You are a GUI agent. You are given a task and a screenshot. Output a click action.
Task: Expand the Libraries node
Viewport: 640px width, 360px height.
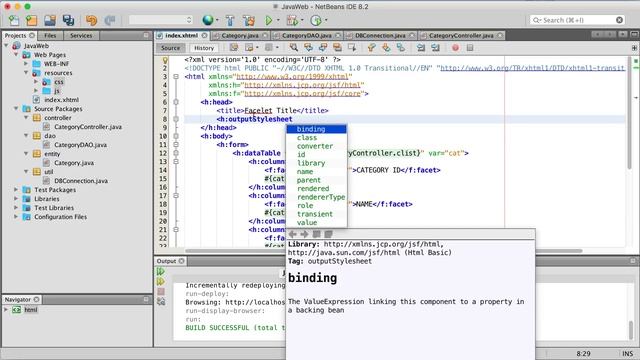(x=16, y=199)
